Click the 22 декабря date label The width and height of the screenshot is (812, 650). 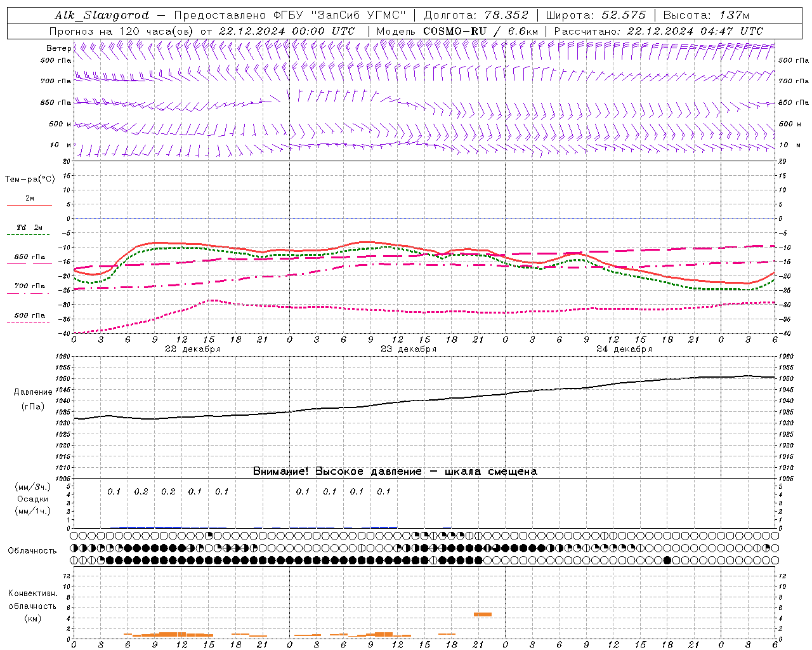(x=193, y=349)
